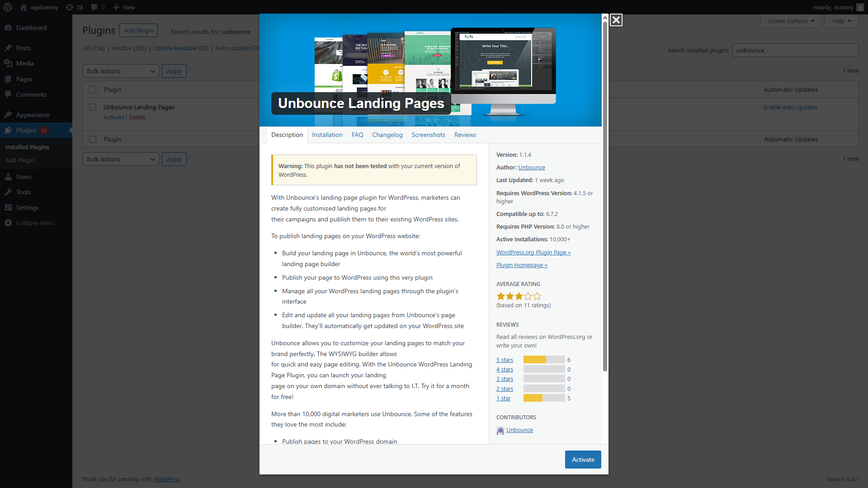Expand the Screen Options panel
This screenshot has width=868, height=488.
[791, 21]
